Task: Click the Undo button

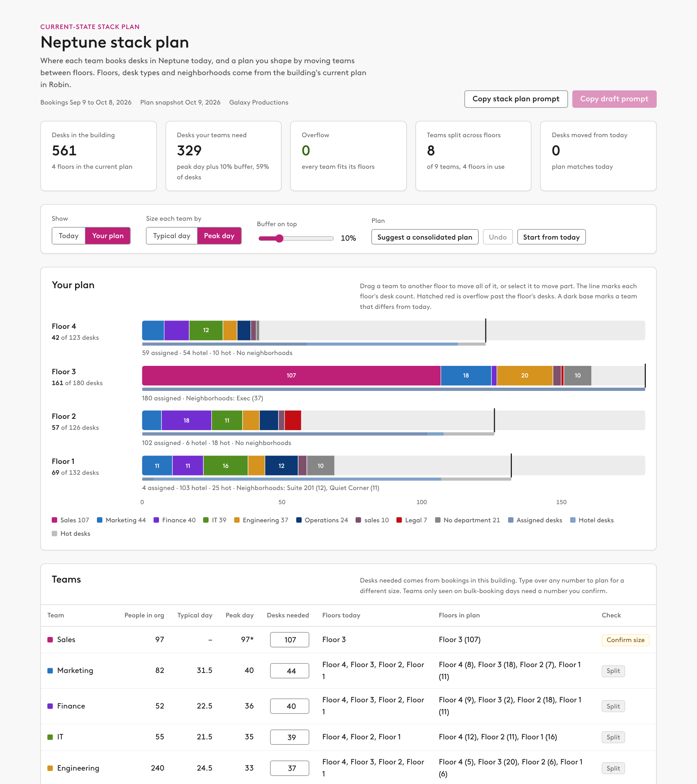Action: tap(498, 237)
